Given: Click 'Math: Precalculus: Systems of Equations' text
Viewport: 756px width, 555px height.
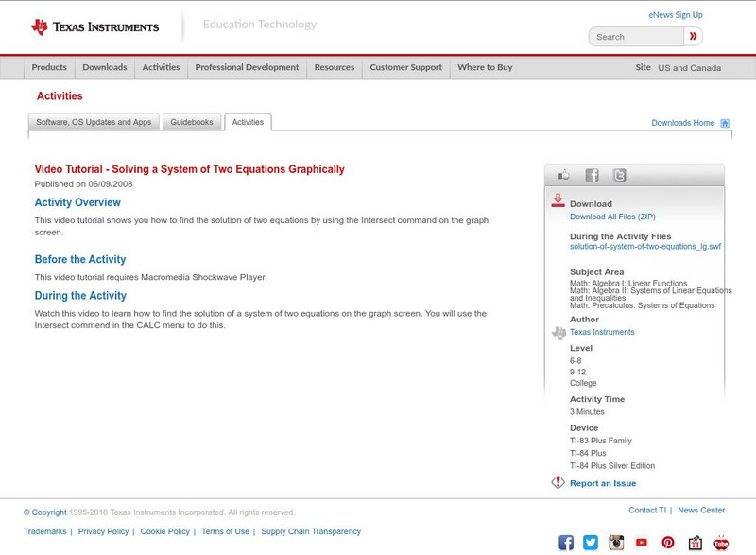Looking at the screenshot, I should pyautogui.click(x=643, y=305).
